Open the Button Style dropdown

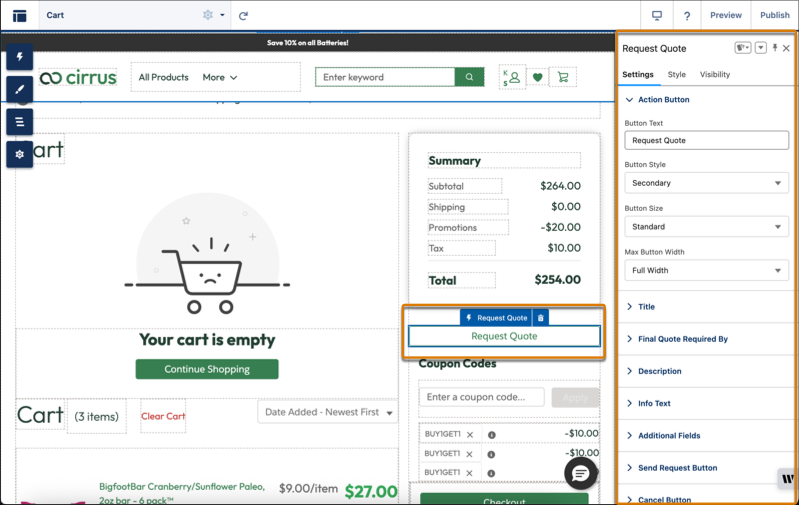click(x=706, y=183)
